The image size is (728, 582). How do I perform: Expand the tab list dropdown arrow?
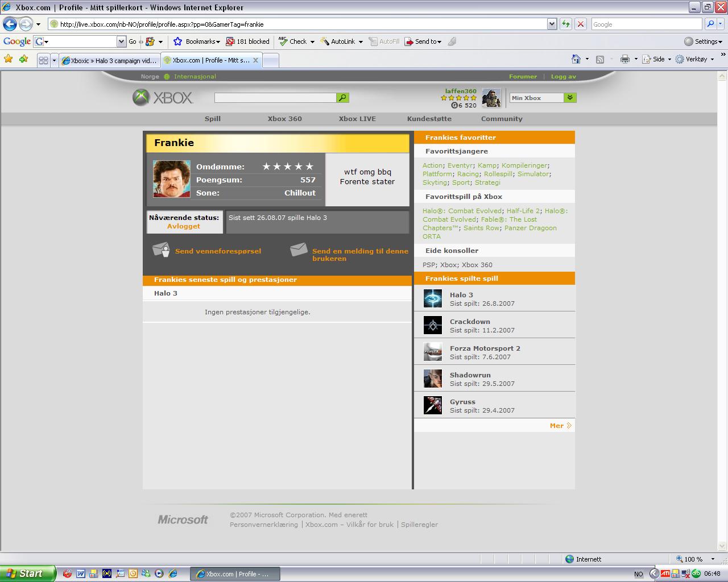click(x=54, y=60)
